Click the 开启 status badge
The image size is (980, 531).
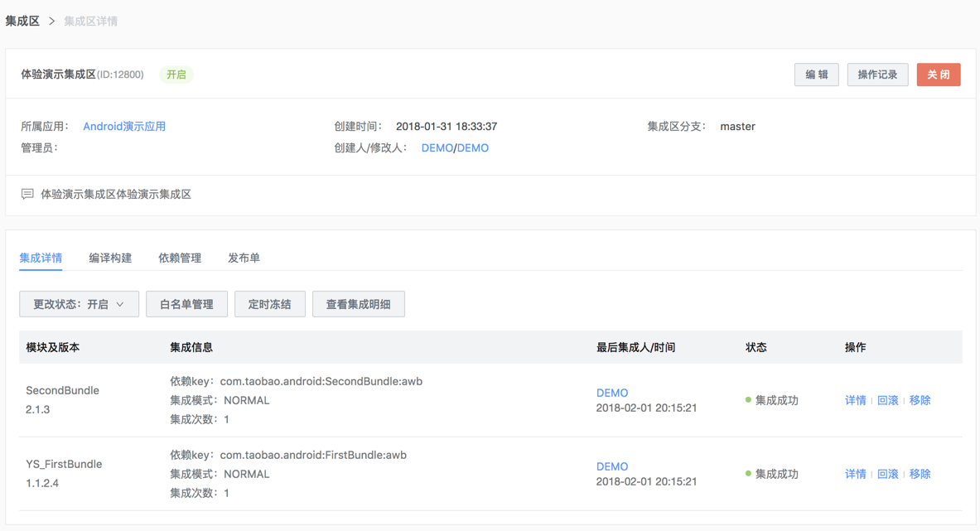point(176,75)
